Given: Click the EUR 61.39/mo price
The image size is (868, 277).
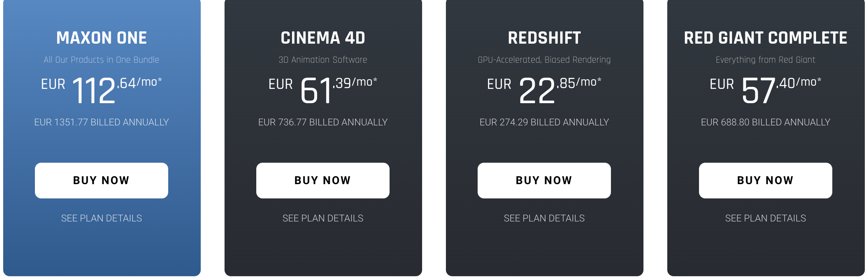Looking at the screenshot, I should [x=323, y=90].
